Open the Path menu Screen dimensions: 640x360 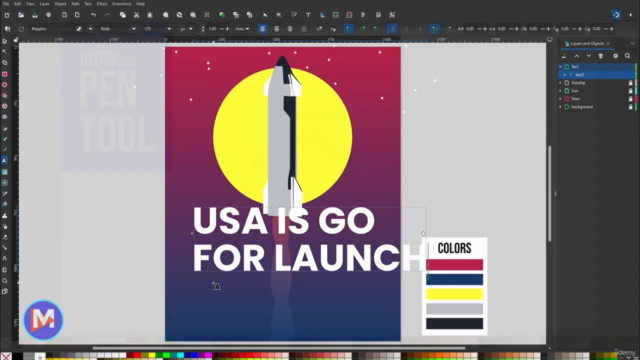pyautogui.click(x=75, y=4)
